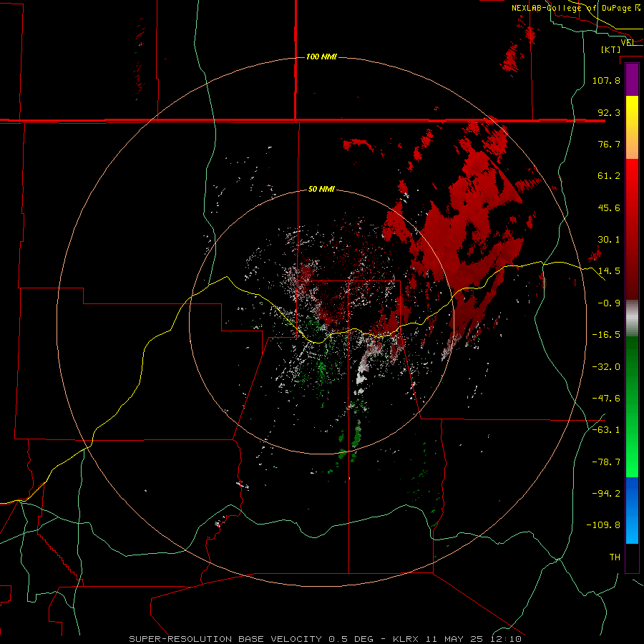This screenshot has height=644, width=644.
Task: Click the 45.6 value on the velocity scale
Action: pyautogui.click(x=609, y=208)
